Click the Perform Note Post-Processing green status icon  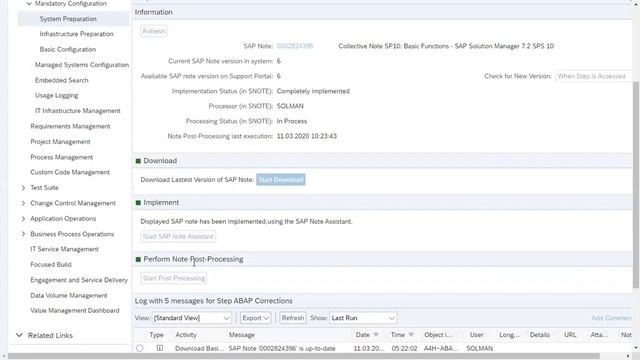[138, 259]
